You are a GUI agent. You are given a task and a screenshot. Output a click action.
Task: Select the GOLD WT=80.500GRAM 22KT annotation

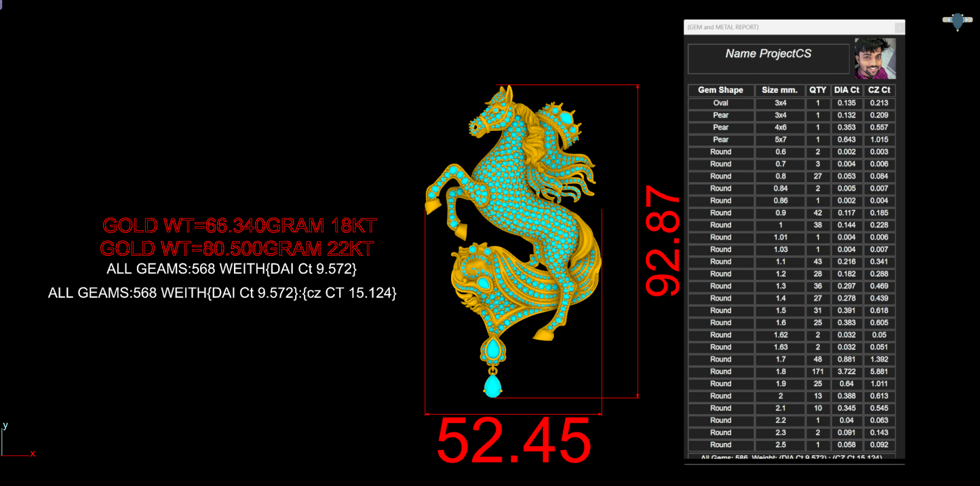(x=237, y=248)
